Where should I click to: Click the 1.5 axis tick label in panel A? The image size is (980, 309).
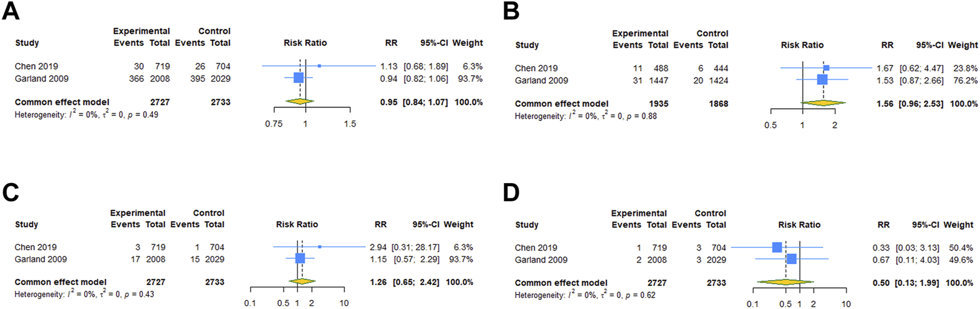click(x=350, y=124)
